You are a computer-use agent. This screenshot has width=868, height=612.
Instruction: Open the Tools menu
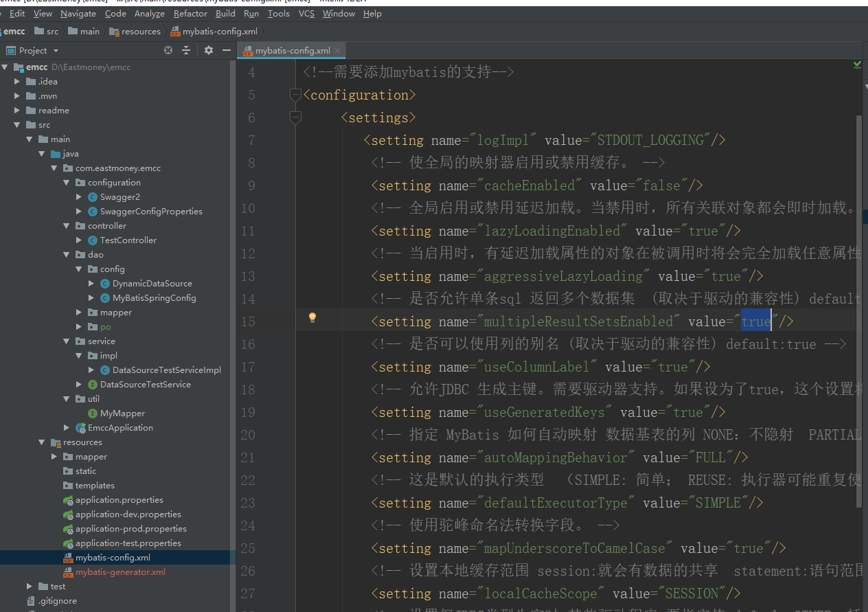tap(278, 14)
